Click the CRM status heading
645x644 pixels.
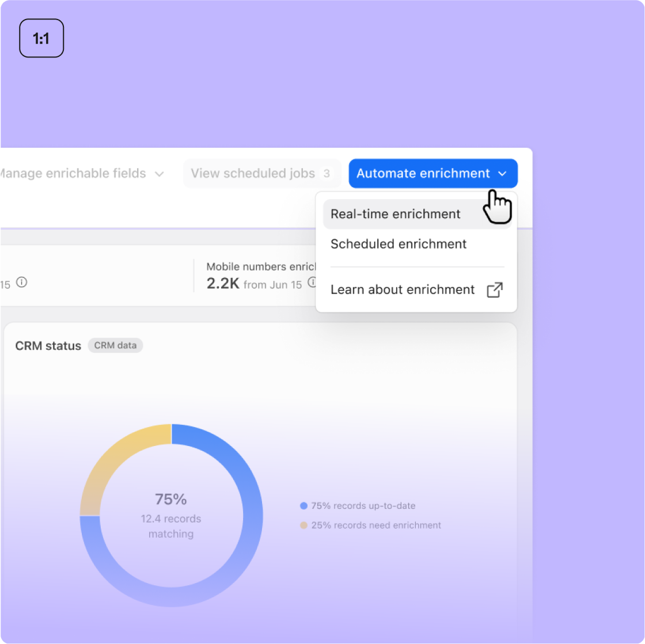(x=48, y=346)
